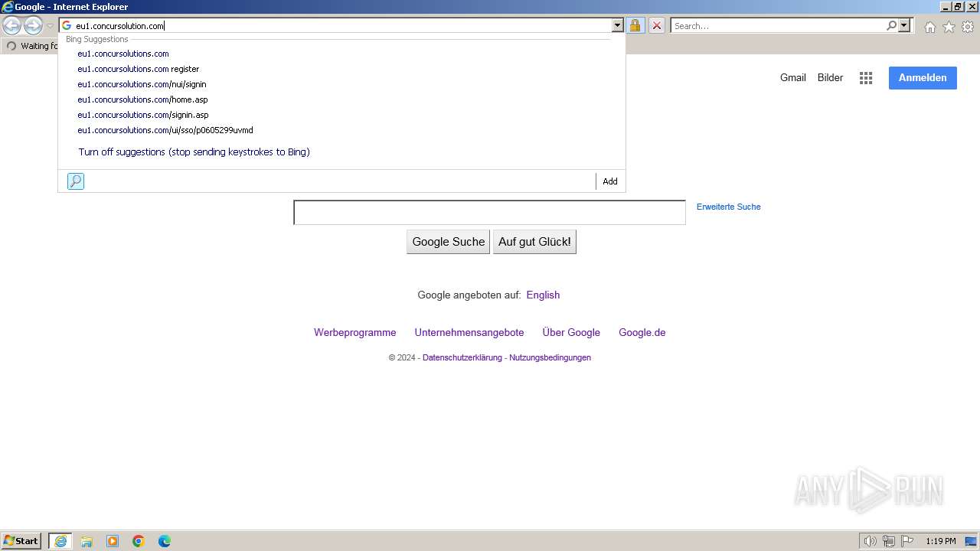
Task: Click Internet Explorer taskbar icon
Action: pos(60,541)
